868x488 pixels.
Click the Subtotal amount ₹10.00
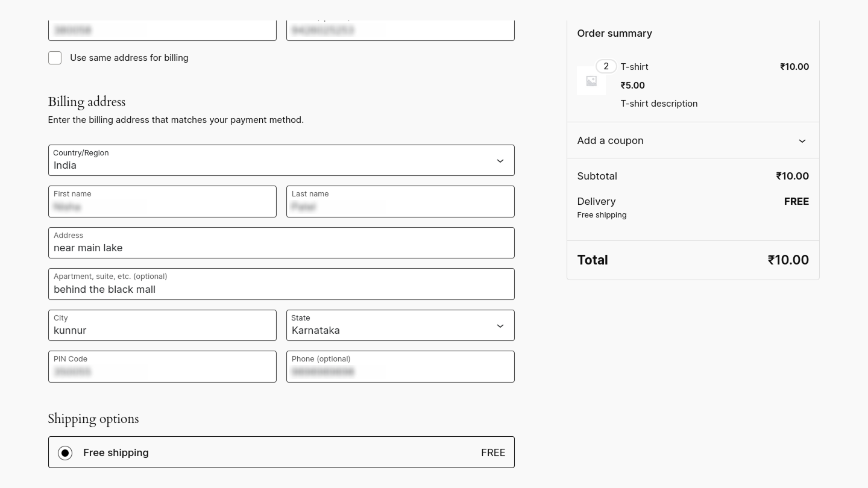[792, 176]
